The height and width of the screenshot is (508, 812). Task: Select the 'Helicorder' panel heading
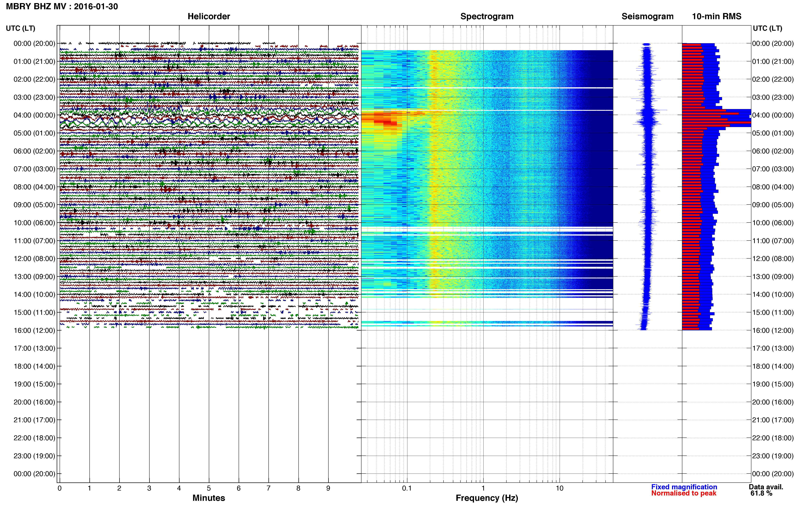pos(209,16)
